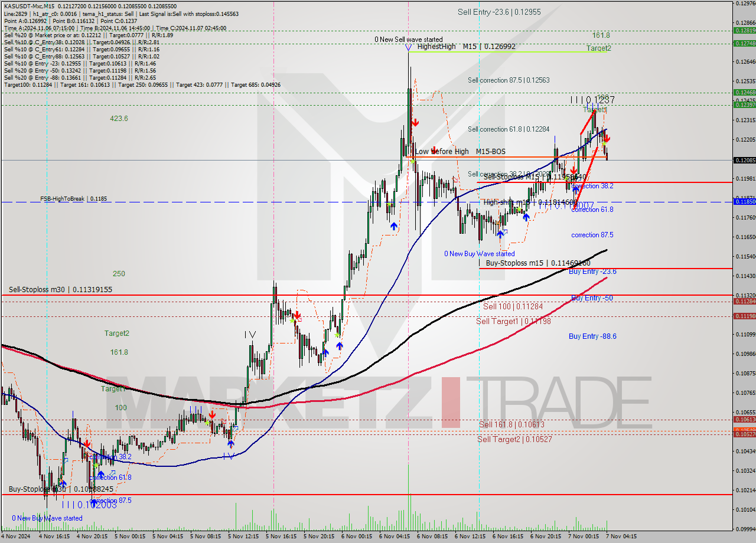Image resolution: width=756 pixels, height=543 pixels.
Task: Click 'Sell 161.8 | 0.10613' label
Action: coord(511,424)
